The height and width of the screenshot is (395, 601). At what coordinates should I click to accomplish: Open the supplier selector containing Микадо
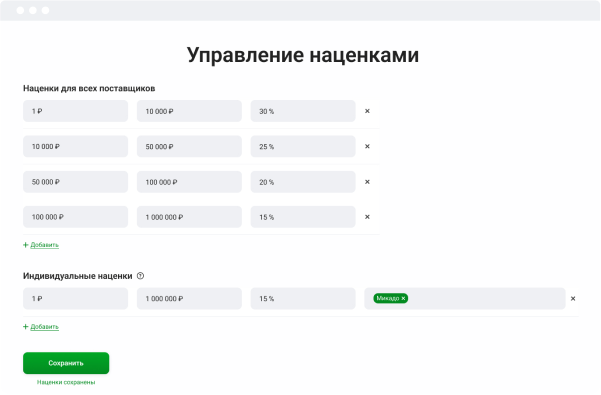pyautogui.click(x=465, y=298)
